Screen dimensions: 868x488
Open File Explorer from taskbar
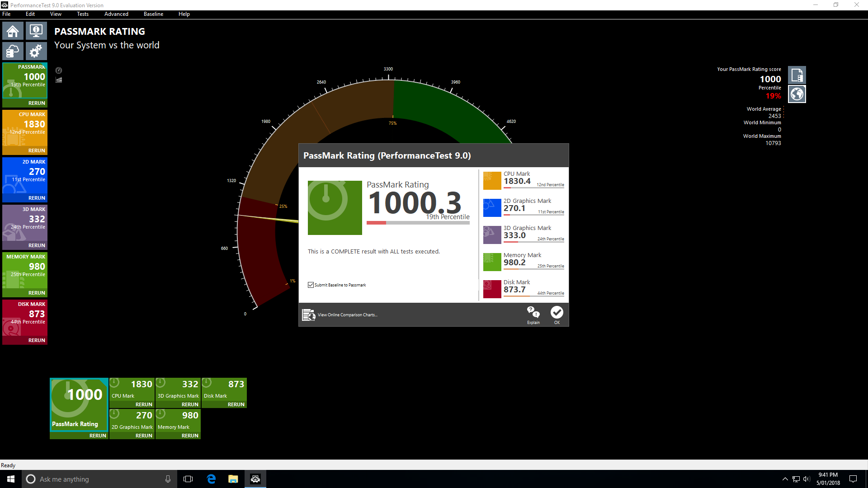(233, 479)
